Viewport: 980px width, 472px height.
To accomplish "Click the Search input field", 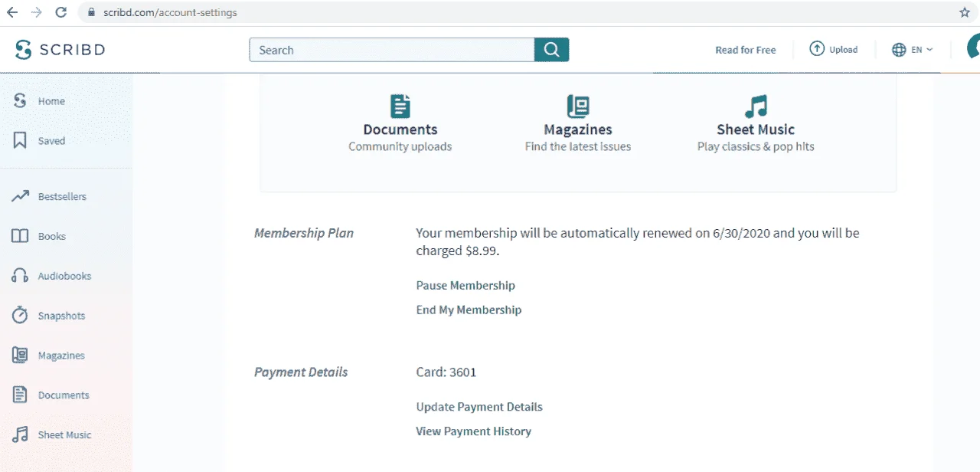I will click(x=392, y=50).
